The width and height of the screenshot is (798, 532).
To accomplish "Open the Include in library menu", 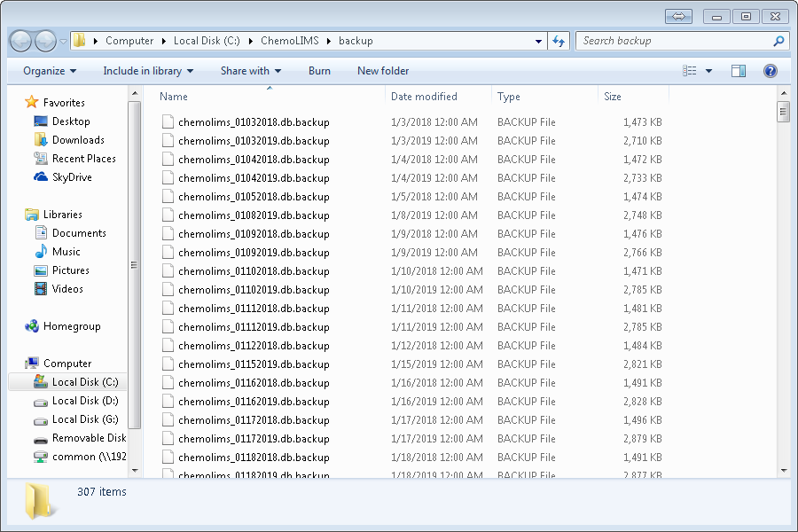I will coord(148,71).
